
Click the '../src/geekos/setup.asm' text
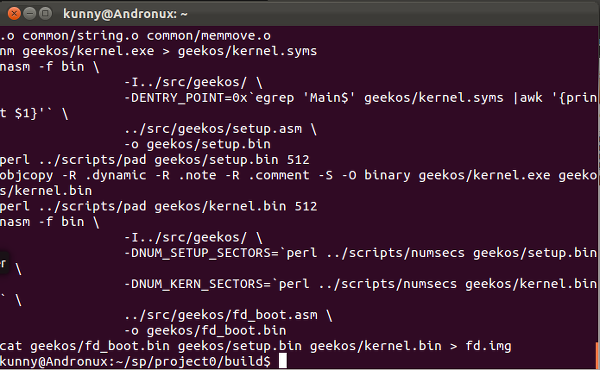[x=213, y=129]
